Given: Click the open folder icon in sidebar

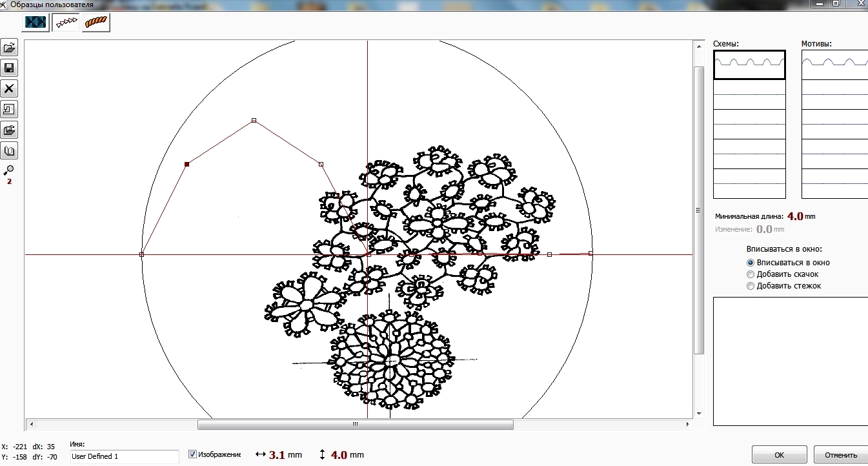Looking at the screenshot, I should click(10, 48).
